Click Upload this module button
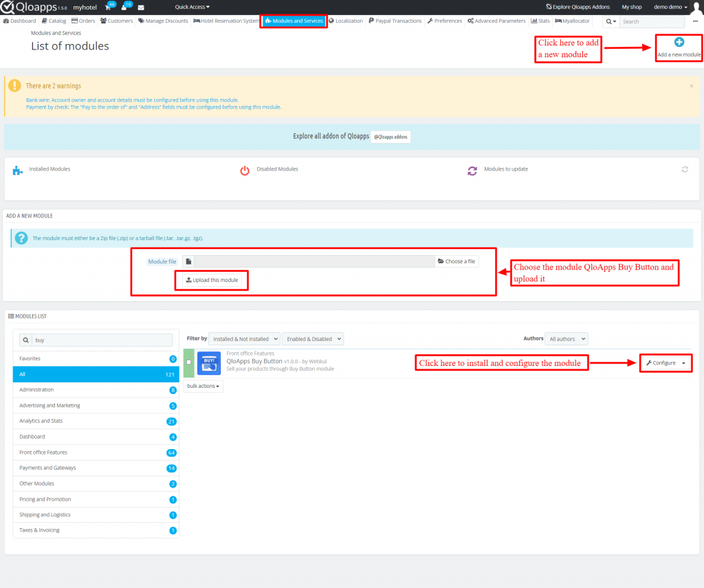Image resolution: width=704 pixels, height=588 pixels. point(212,280)
